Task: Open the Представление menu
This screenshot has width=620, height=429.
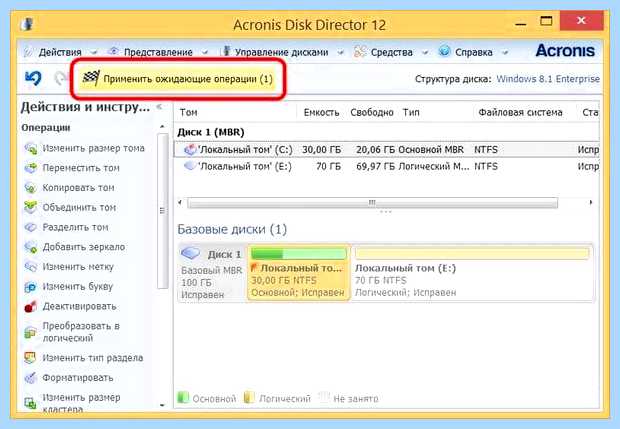Action: tap(158, 52)
